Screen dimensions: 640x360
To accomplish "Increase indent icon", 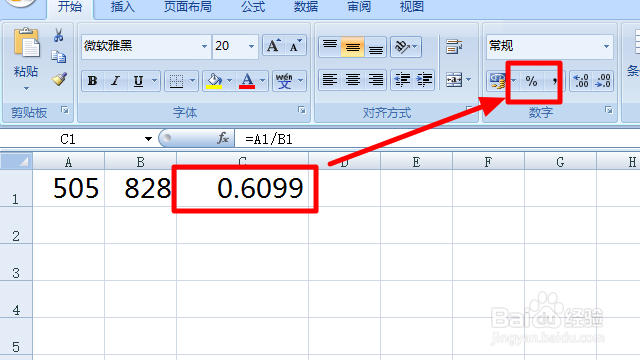I will click(424, 80).
